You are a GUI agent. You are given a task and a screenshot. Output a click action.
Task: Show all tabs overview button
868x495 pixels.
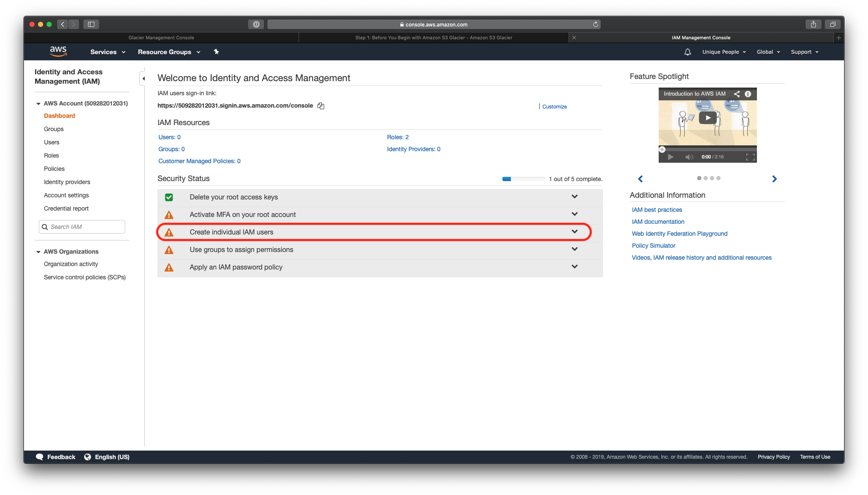833,24
